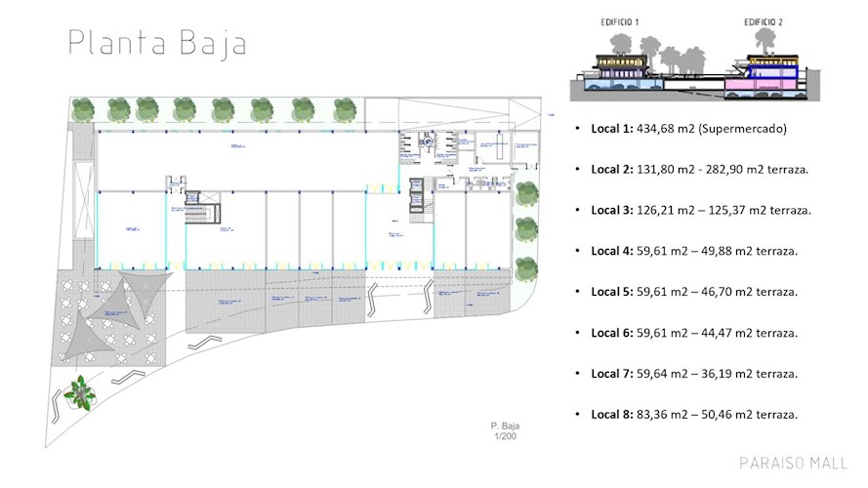Choose the Local 4 list entry
868x488 pixels.
pos(694,251)
